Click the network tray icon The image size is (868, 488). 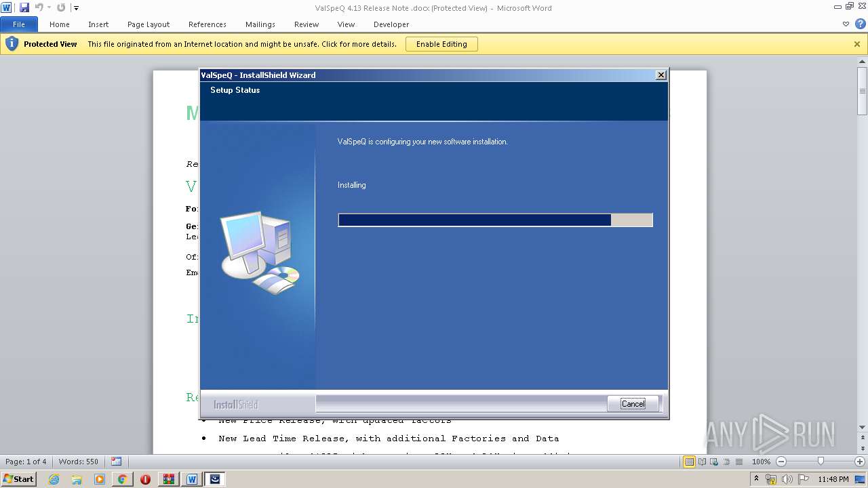(x=771, y=479)
